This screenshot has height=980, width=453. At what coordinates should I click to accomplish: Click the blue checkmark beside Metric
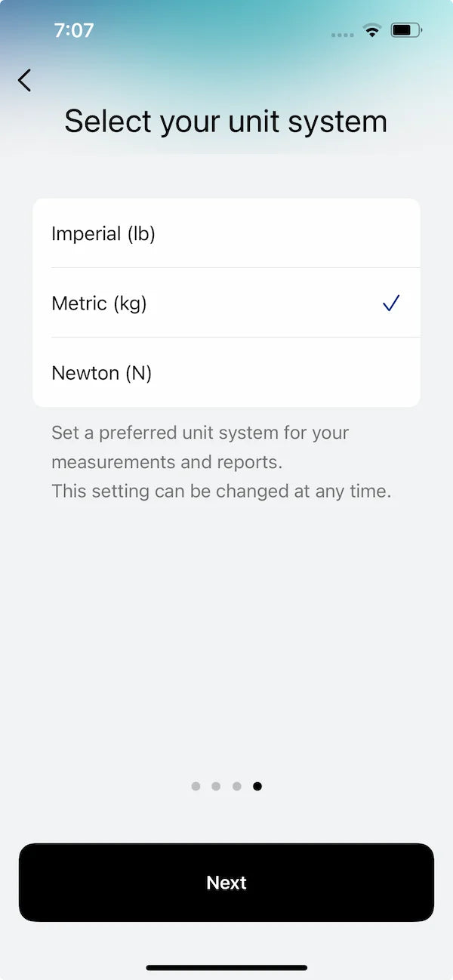[x=390, y=304]
